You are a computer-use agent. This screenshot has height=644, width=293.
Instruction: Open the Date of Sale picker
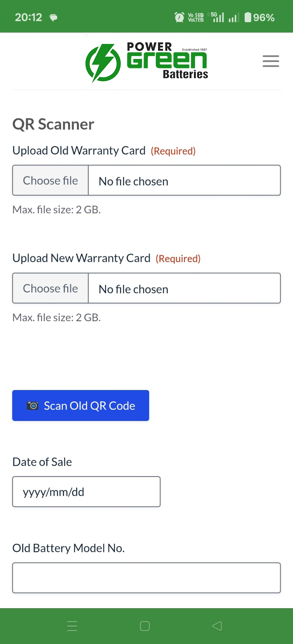coord(86,492)
